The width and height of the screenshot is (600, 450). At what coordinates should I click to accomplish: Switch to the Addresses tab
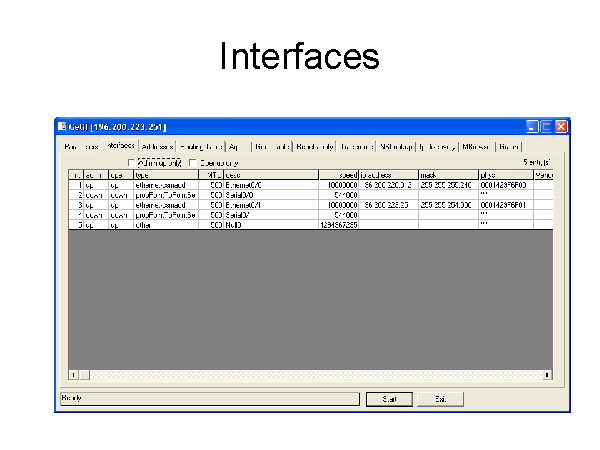pyautogui.click(x=158, y=146)
